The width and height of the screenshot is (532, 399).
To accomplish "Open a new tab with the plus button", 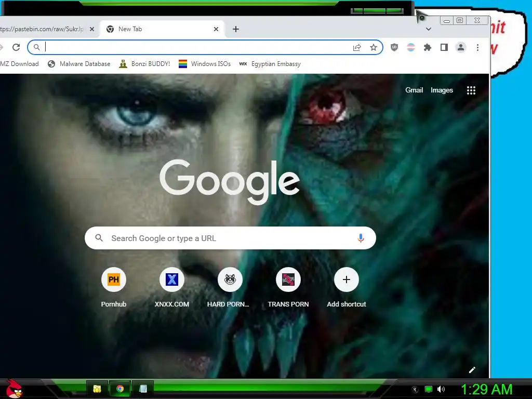I will [236, 29].
